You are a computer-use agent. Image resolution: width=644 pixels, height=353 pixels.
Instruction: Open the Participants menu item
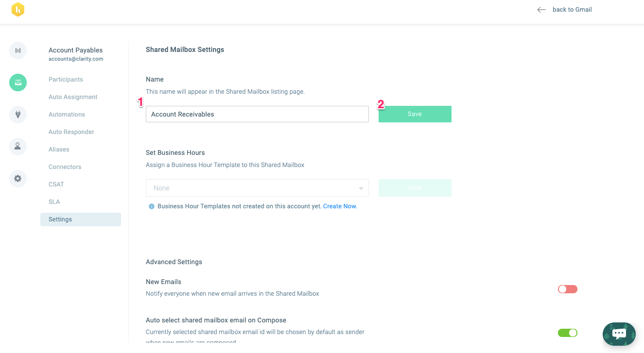click(66, 80)
